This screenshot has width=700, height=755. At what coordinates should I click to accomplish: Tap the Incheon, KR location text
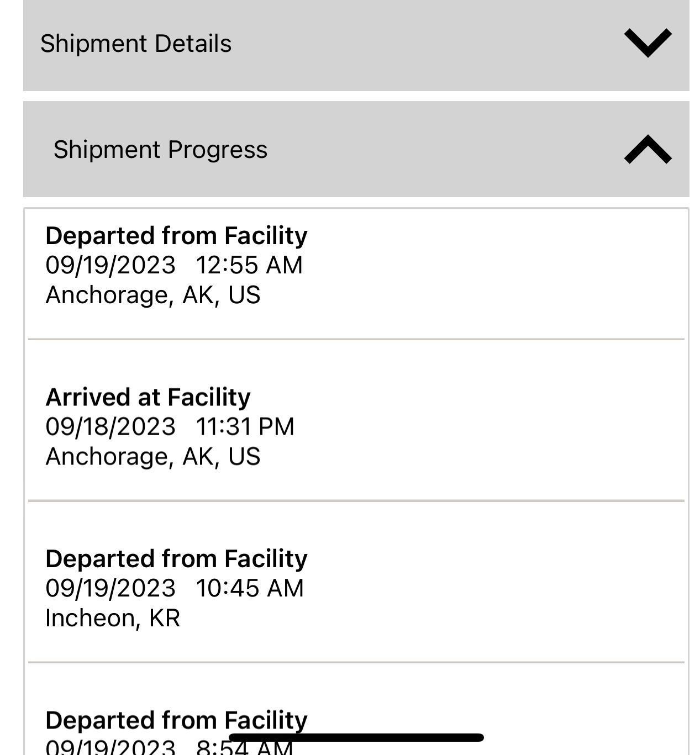pos(113,618)
